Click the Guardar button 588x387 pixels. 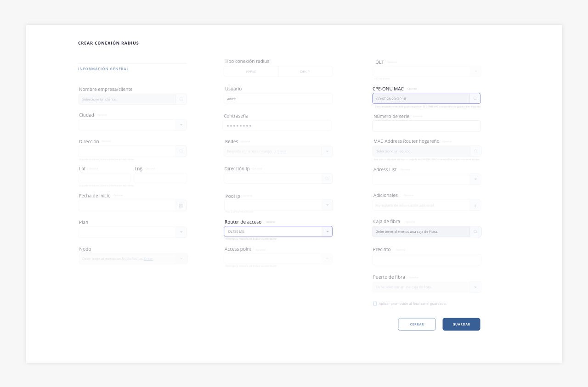pyautogui.click(x=461, y=324)
